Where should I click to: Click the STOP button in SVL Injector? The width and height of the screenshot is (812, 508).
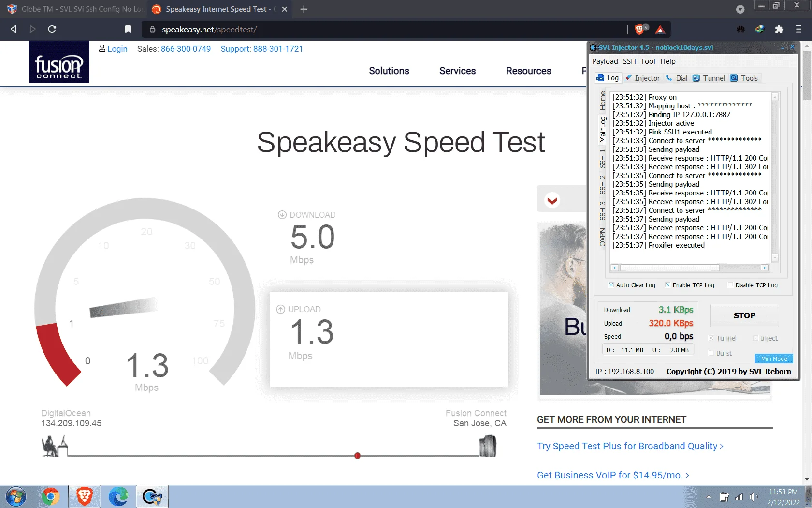click(744, 315)
